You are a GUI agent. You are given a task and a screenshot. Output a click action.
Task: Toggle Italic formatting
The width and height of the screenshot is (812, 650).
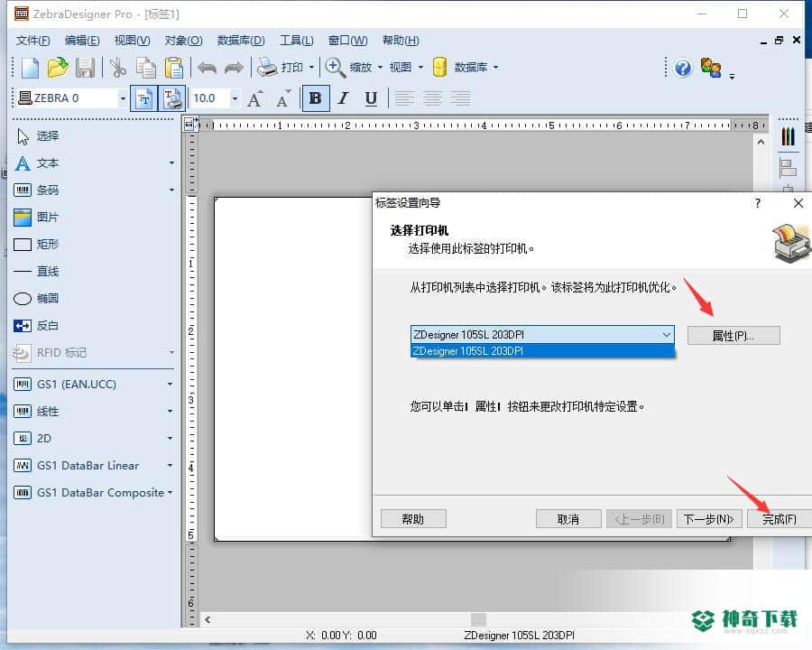point(343,98)
